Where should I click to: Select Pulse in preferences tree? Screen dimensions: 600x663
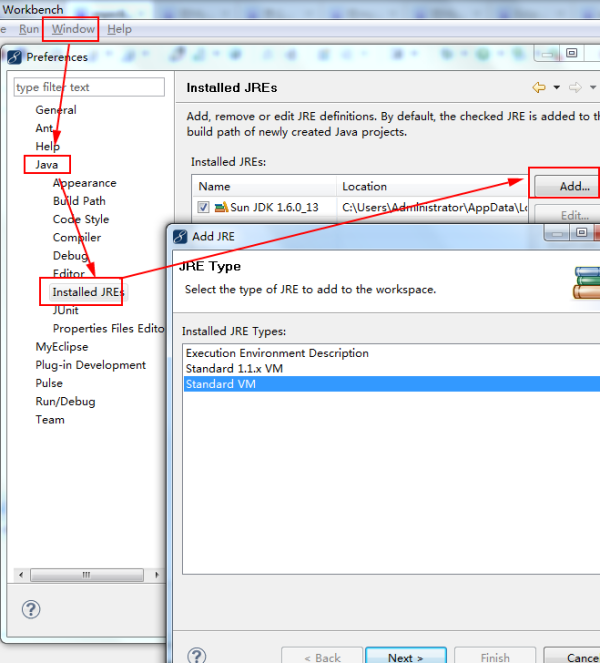click(x=49, y=383)
